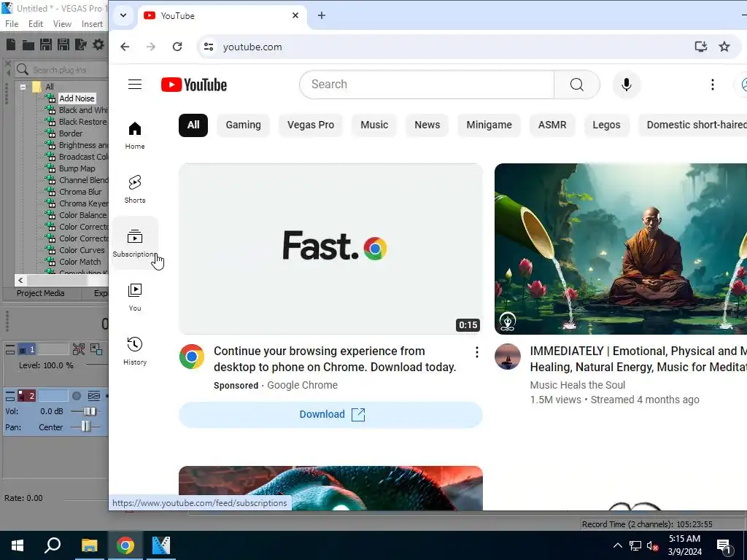This screenshot has height=560, width=747.
Task: Select Color Match plug-in in VEGAS
Action: [80, 262]
